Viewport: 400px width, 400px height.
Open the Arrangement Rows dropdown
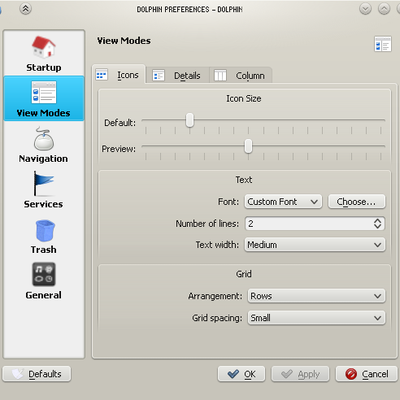point(316,296)
